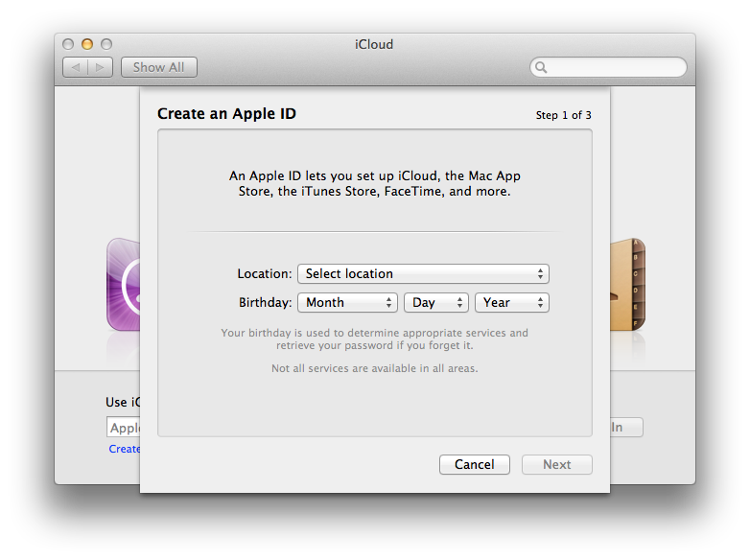Minimize the iCloud window with the yellow button

pyautogui.click(x=87, y=44)
